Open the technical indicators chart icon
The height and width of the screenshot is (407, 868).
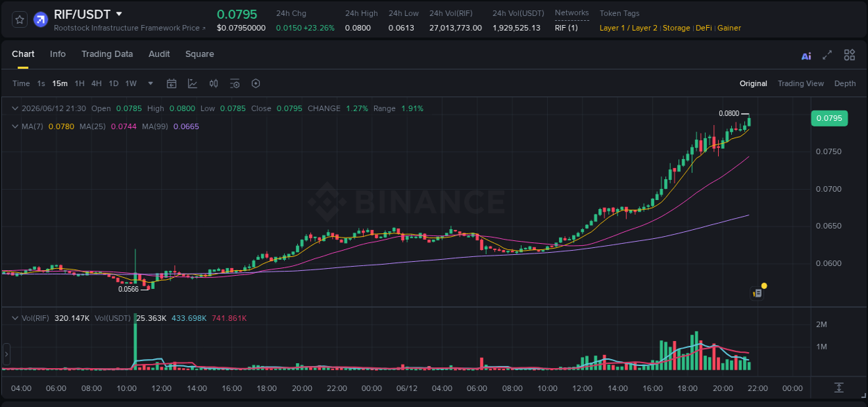[192, 83]
